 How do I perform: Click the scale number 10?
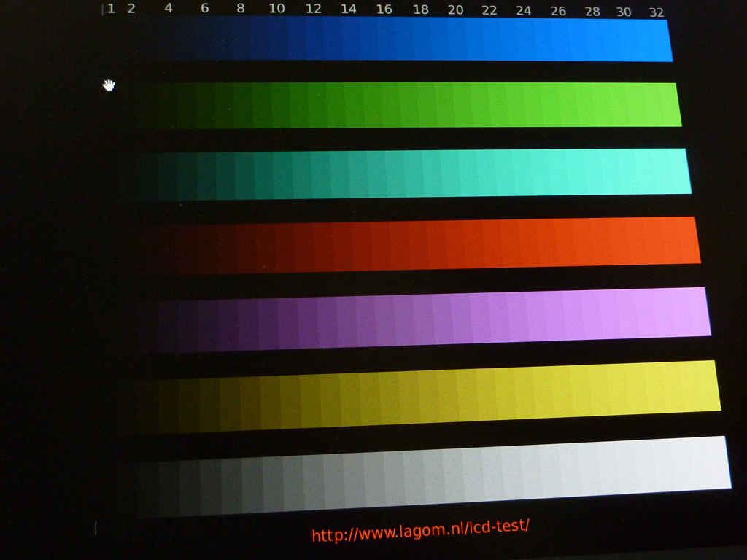coord(276,9)
